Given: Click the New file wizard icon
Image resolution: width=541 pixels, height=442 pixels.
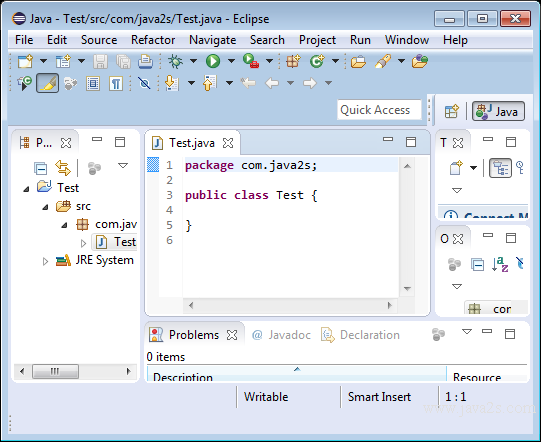Looking at the screenshot, I should [25, 62].
